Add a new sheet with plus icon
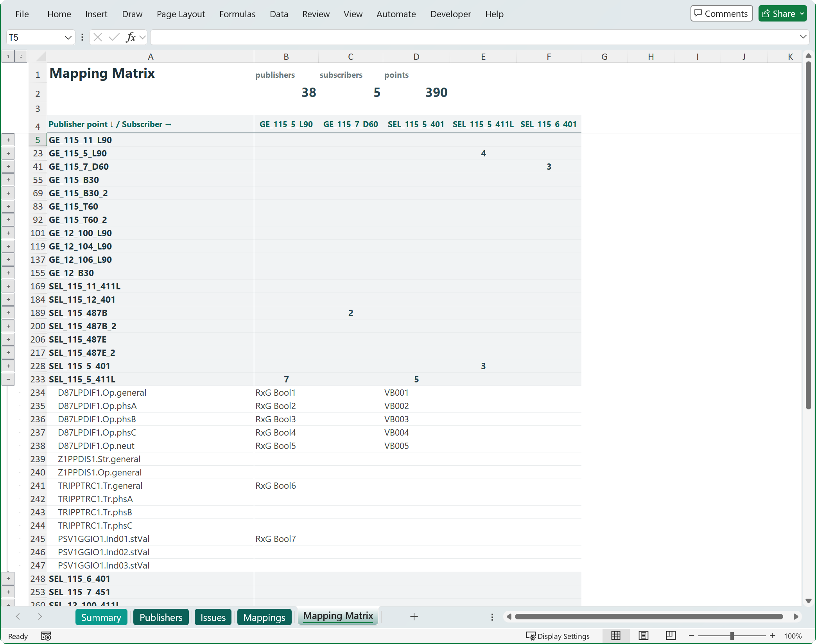This screenshot has height=644, width=816. pyautogui.click(x=414, y=617)
